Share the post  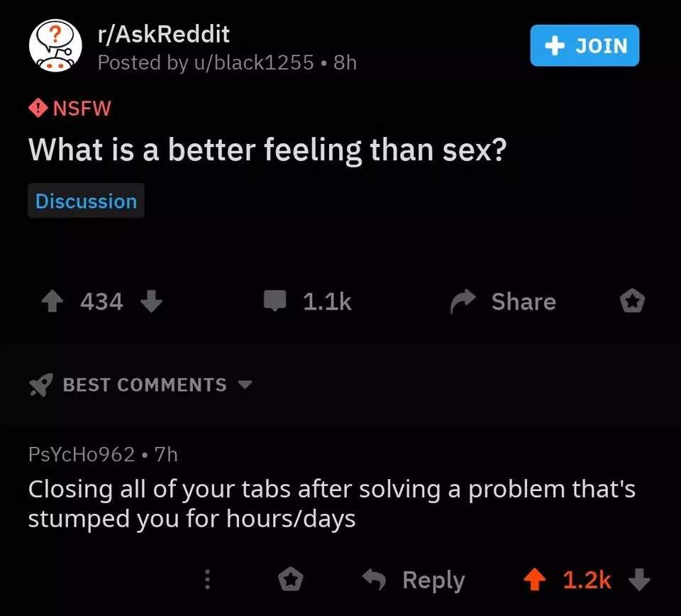pos(504,302)
